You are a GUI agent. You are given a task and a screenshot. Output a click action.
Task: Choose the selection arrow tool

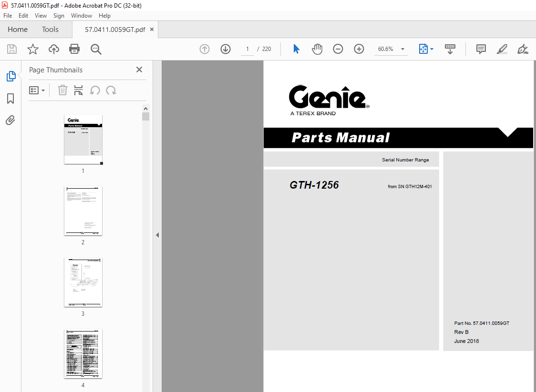(296, 49)
